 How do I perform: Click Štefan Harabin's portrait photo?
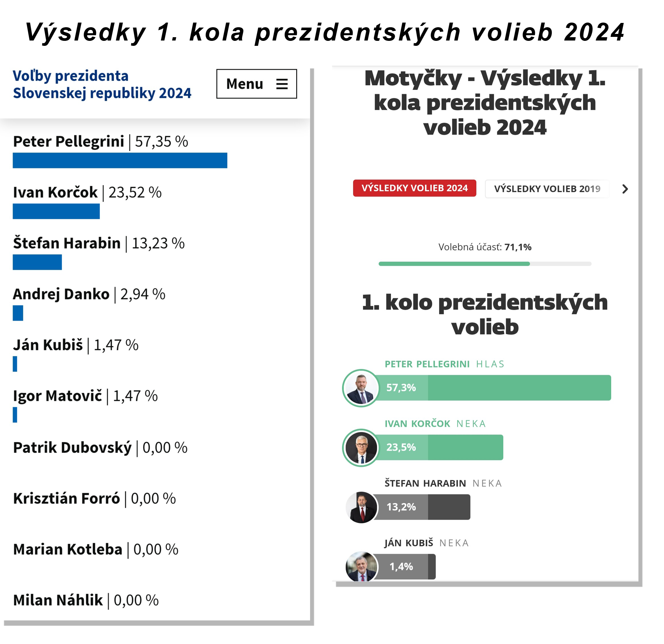click(361, 507)
